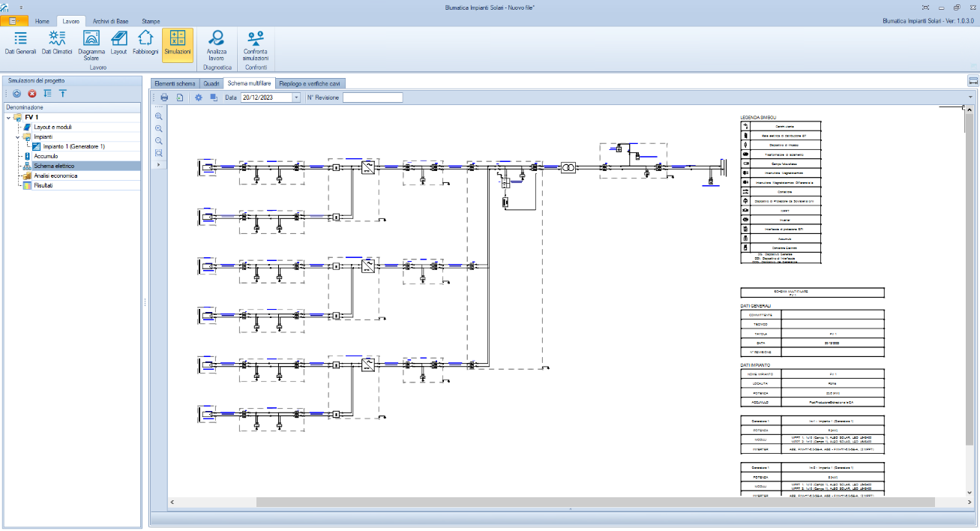This screenshot has width=980, height=531.
Task: Select Analisi economica tree item
Action: (55, 175)
